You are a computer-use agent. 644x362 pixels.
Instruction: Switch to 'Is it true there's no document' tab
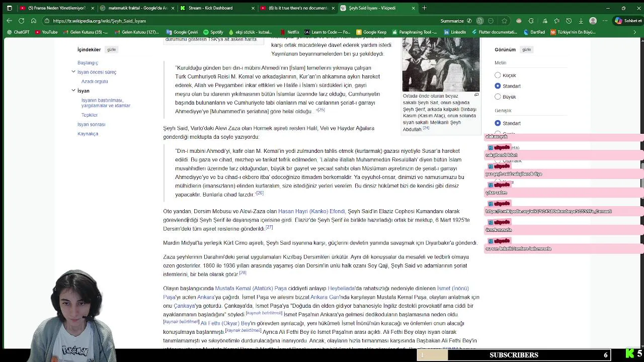pyautogui.click(x=298, y=8)
